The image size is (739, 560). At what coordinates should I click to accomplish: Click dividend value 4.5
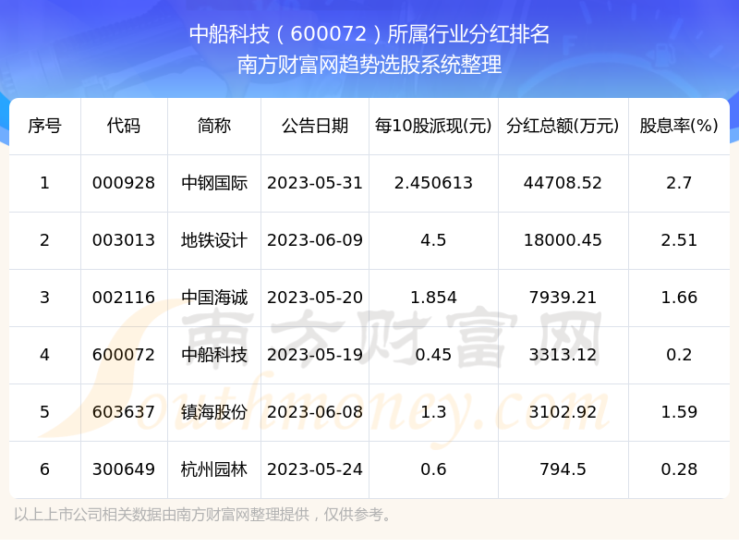point(433,240)
